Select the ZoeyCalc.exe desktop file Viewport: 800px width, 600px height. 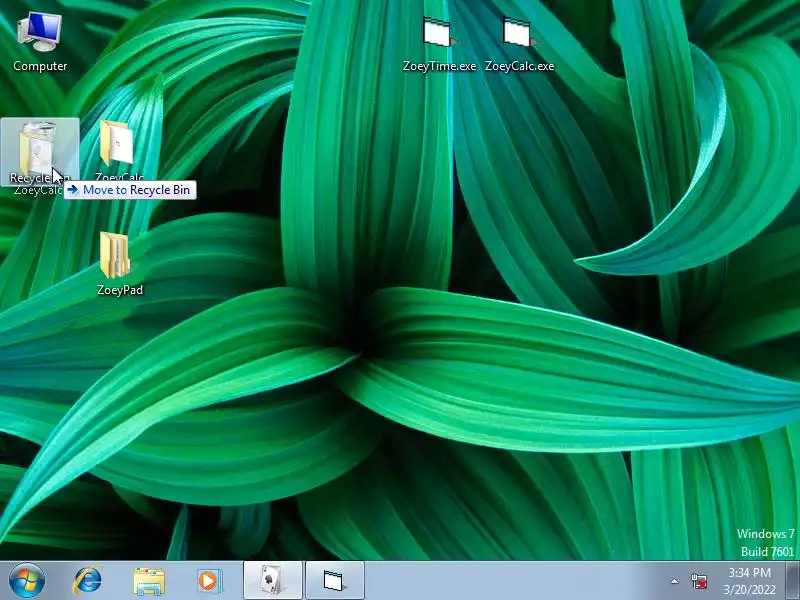click(x=519, y=44)
